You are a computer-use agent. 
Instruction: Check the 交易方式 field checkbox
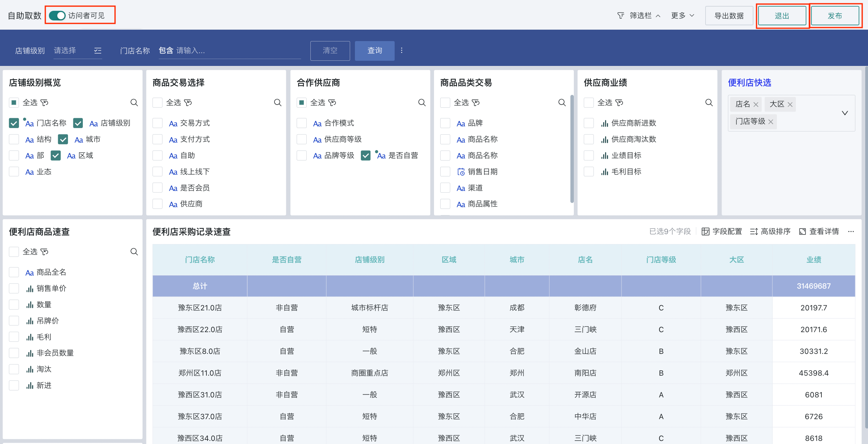click(x=157, y=123)
